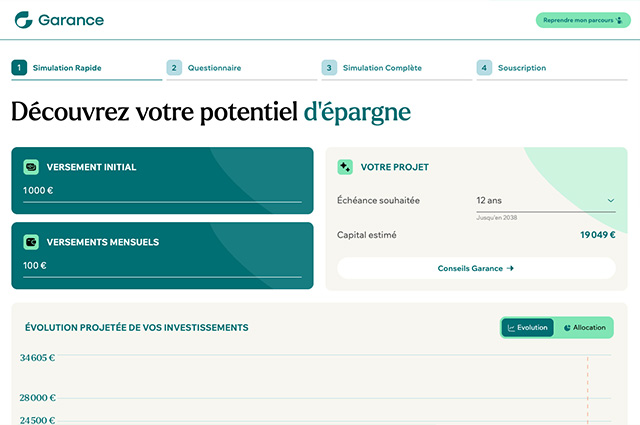
Task: Click the Garance logo
Action: tap(59, 20)
